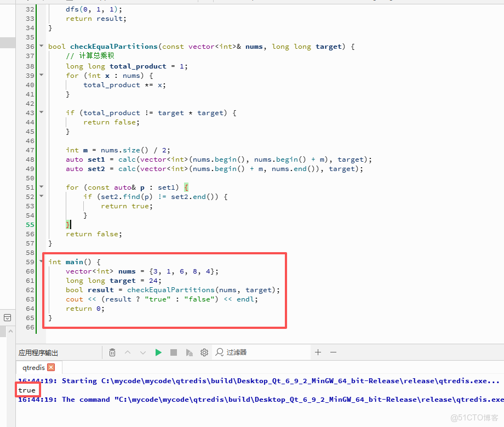The image size is (504, 427).
Task: Click the 'true' program output line
Action: [27, 390]
